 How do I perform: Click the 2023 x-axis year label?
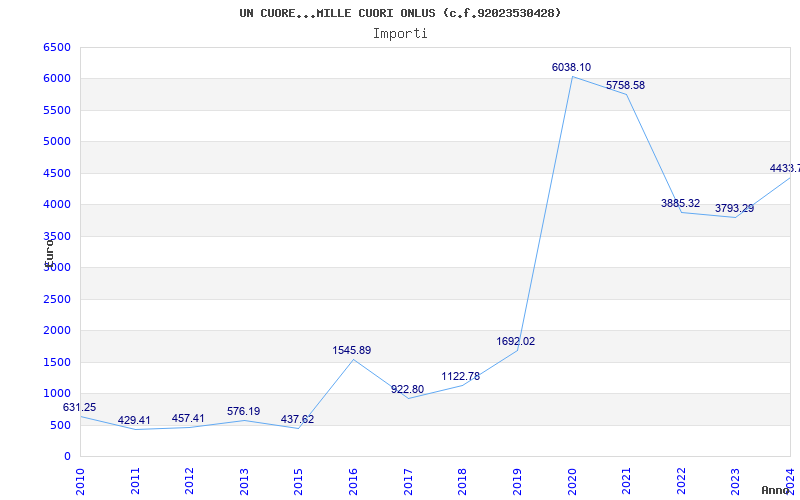[735, 481]
